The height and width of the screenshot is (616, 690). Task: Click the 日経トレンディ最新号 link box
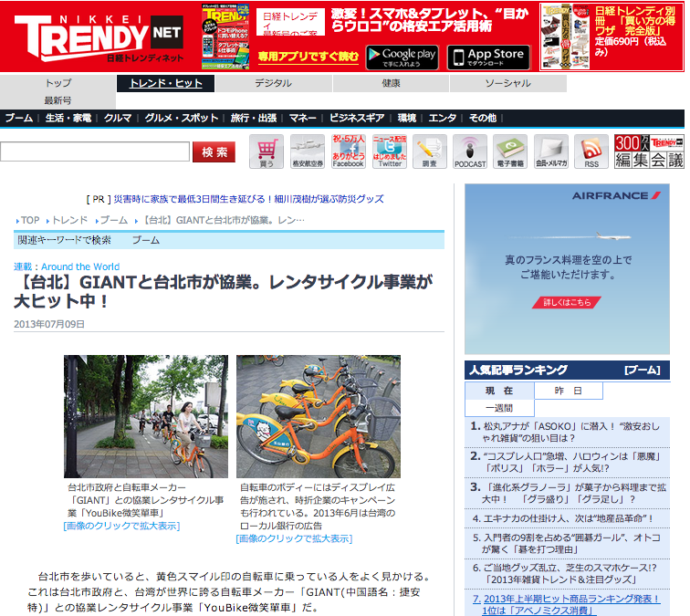[290, 22]
